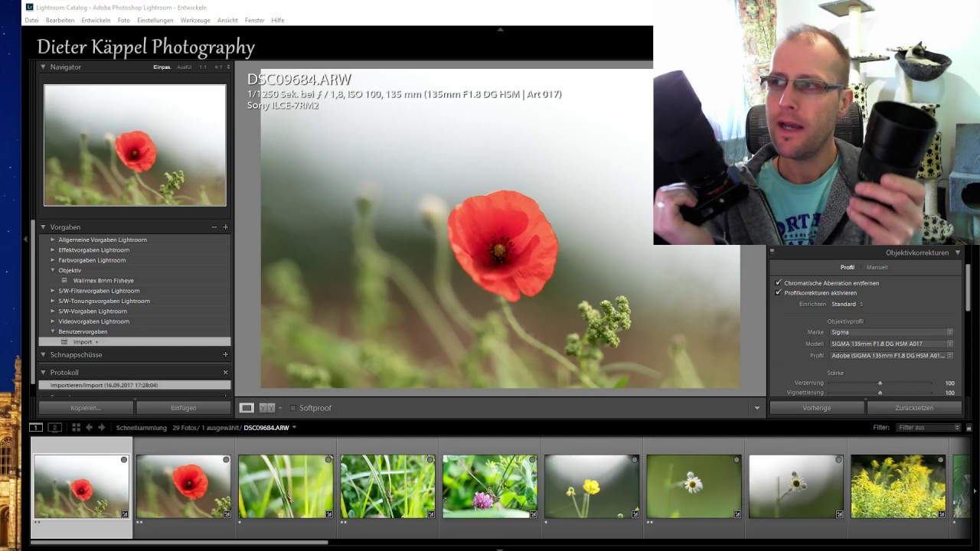Collapse the Vorgaben panel
Image resolution: width=980 pixels, height=551 pixels.
(x=43, y=227)
